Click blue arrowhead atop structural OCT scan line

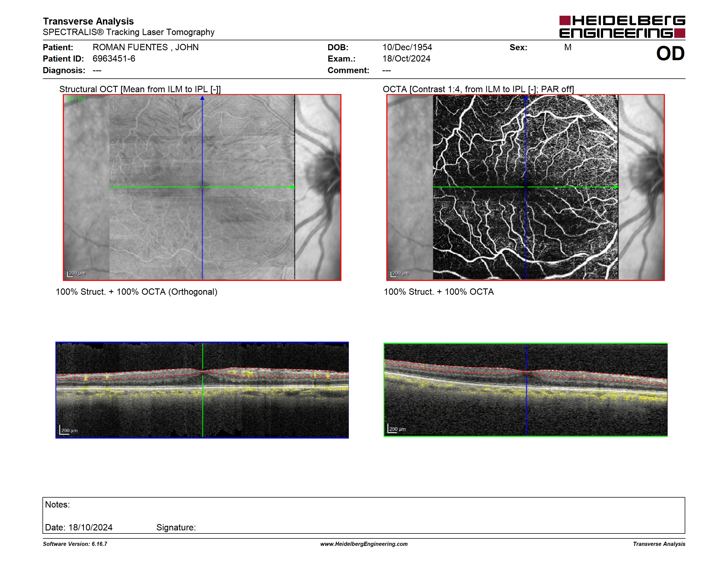pyautogui.click(x=202, y=98)
